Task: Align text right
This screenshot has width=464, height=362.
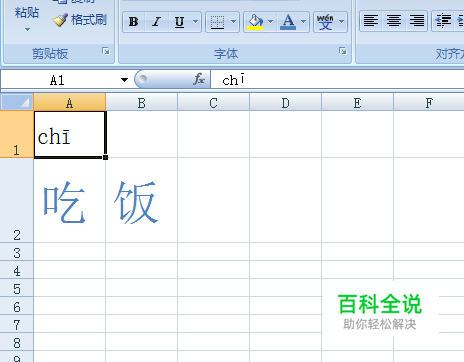Action: point(417,21)
